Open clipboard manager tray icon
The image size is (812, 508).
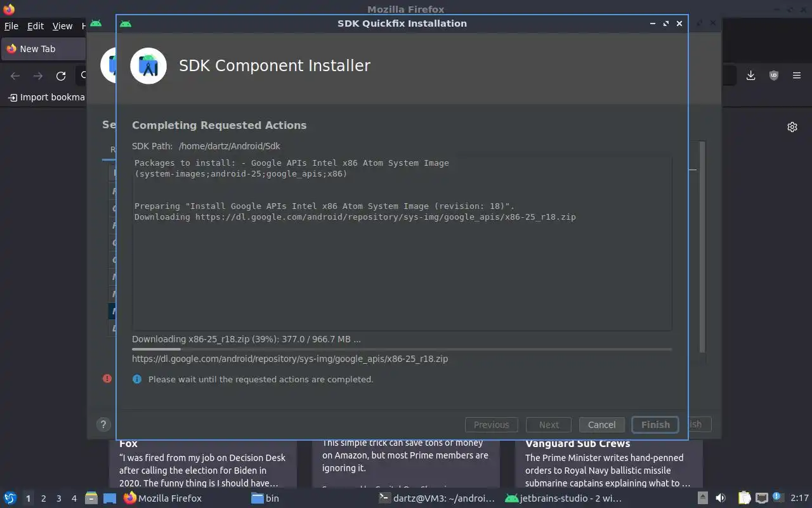tap(745, 498)
